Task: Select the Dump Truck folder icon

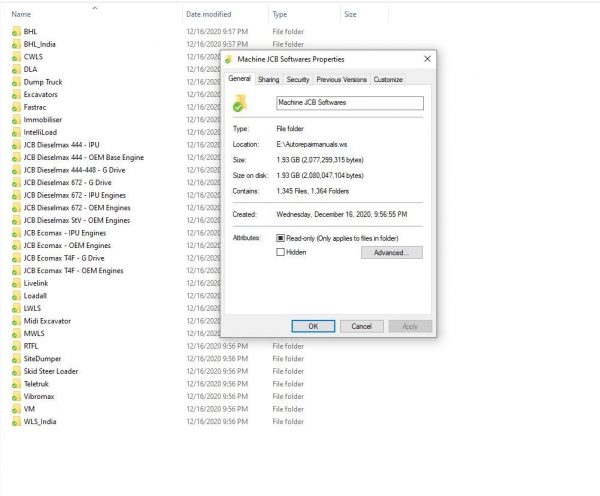Action: coord(16,82)
